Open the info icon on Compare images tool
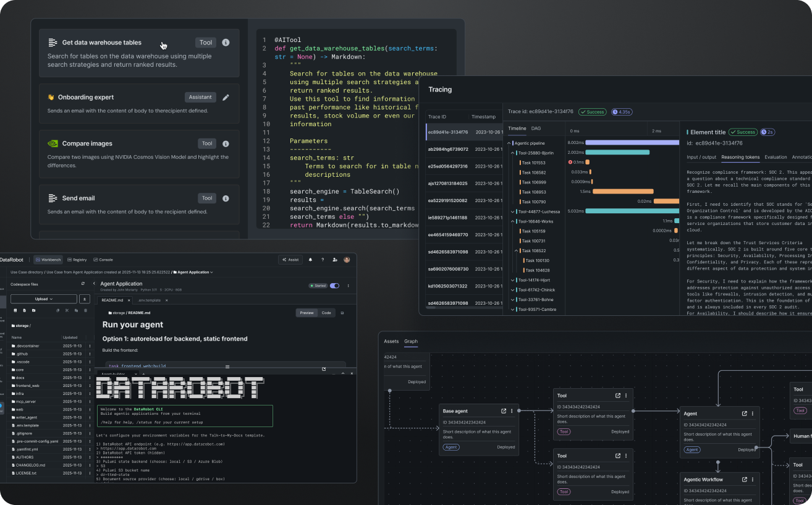812x505 pixels. [225, 143]
